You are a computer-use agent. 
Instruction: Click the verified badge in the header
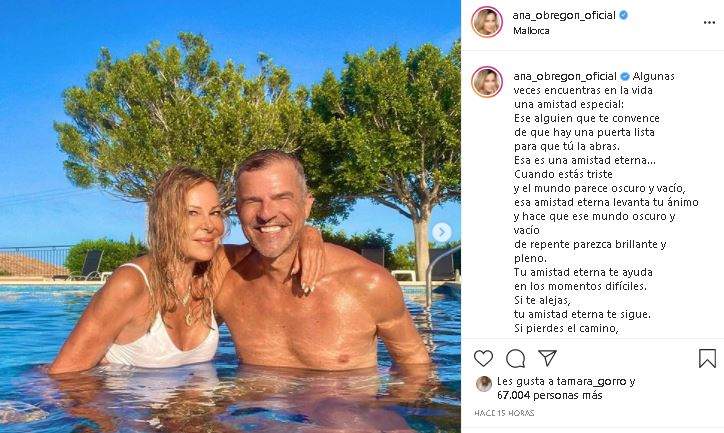point(624,15)
